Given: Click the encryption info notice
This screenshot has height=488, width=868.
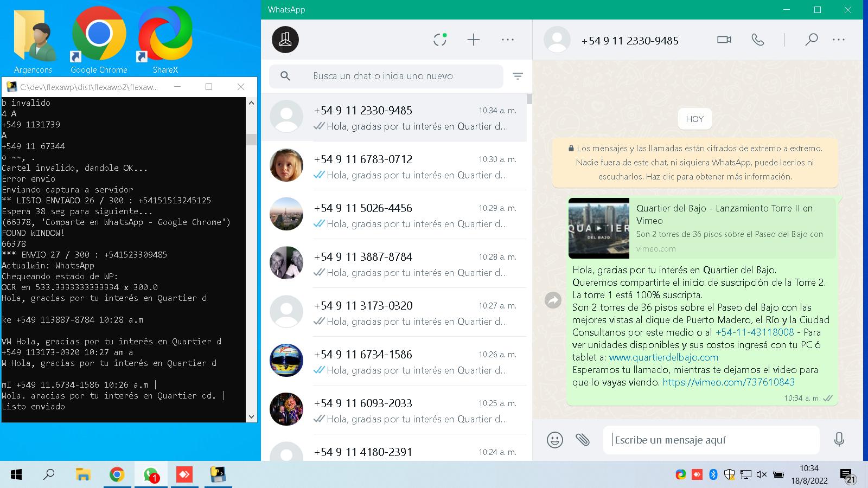Looking at the screenshot, I should tap(695, 162).
